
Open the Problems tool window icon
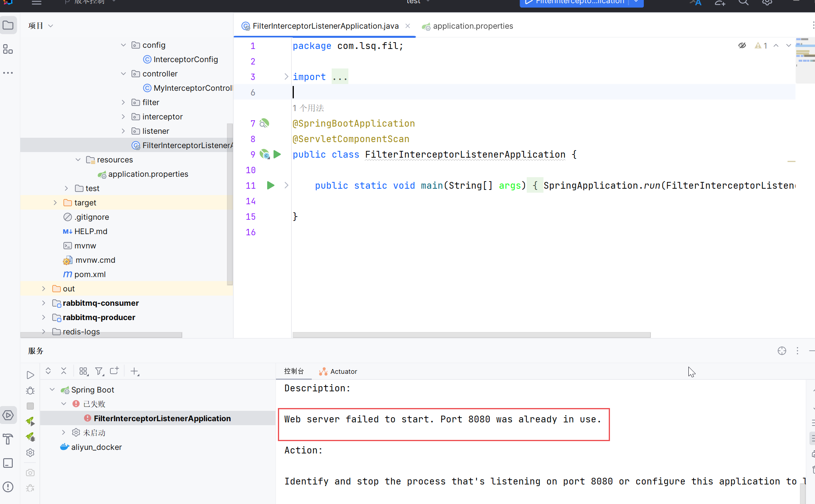point(8,487)
